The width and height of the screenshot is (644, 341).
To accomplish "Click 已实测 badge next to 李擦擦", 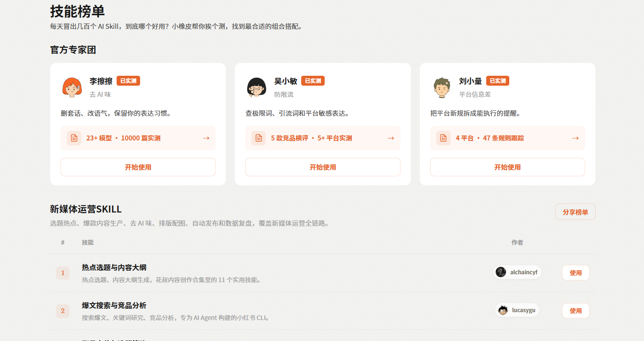I will tap(129, 81).
